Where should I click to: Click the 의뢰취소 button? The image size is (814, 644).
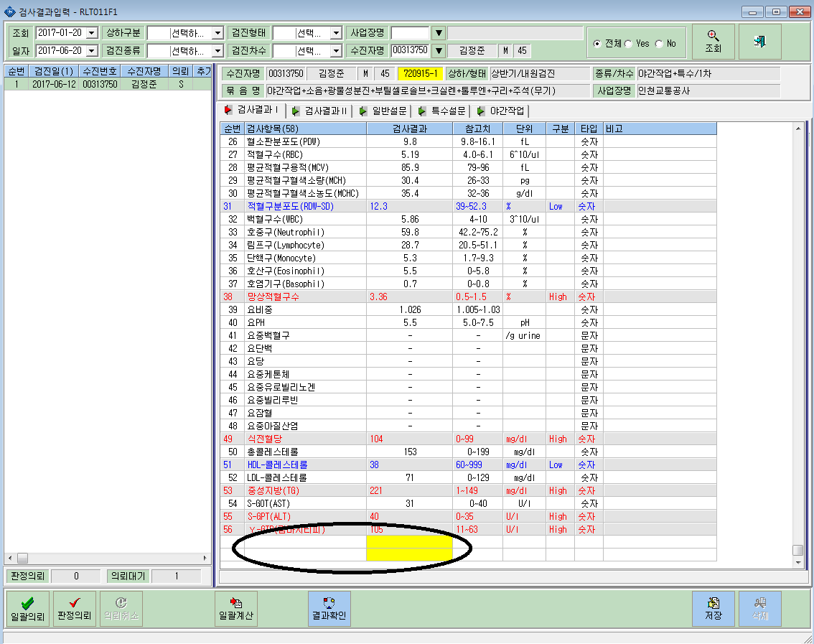tap(121, 609)
